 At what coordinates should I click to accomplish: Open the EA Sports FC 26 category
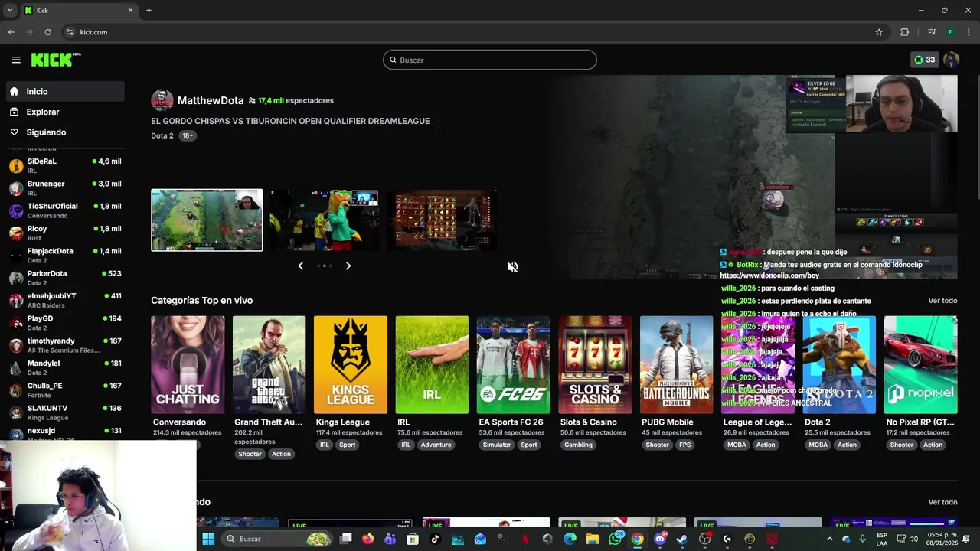pyautogui.click(x=513, y=364)
